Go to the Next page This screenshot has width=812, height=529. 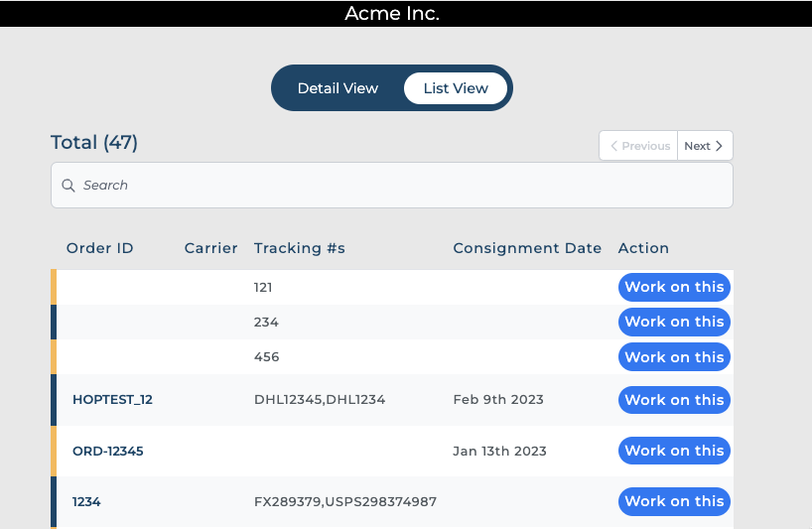pos(705,146)
